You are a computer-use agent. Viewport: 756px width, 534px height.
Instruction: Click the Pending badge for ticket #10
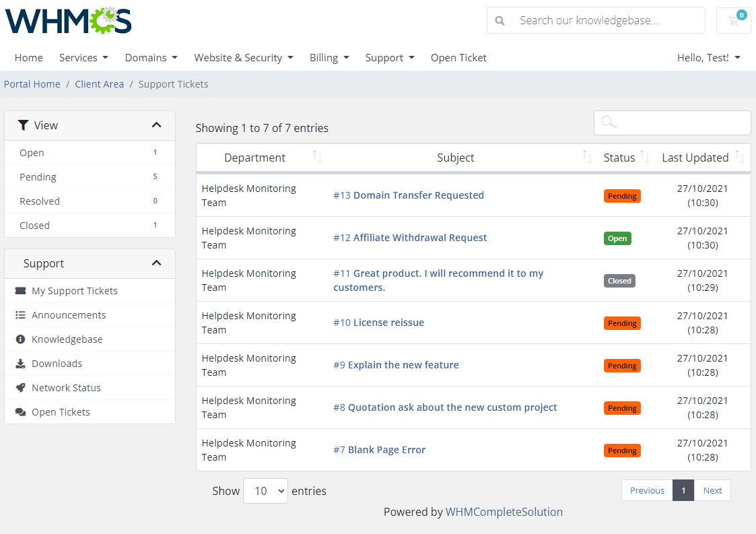tap(622, 323)
